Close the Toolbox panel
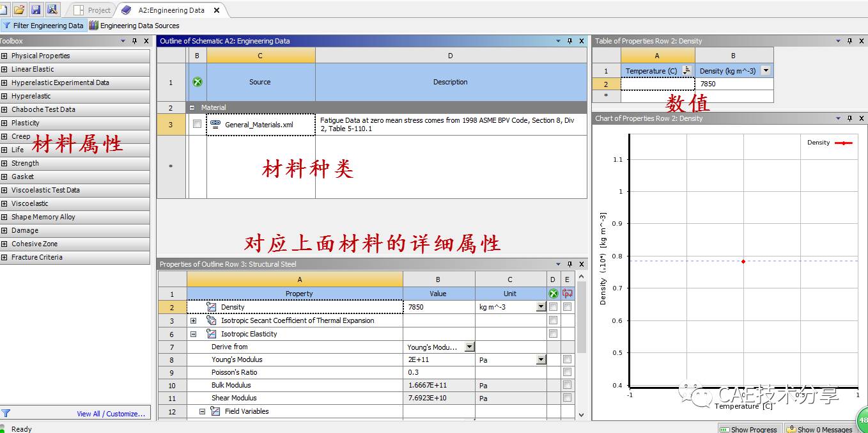The width and height of the screenshot is (868, 433). coord(146,41)
